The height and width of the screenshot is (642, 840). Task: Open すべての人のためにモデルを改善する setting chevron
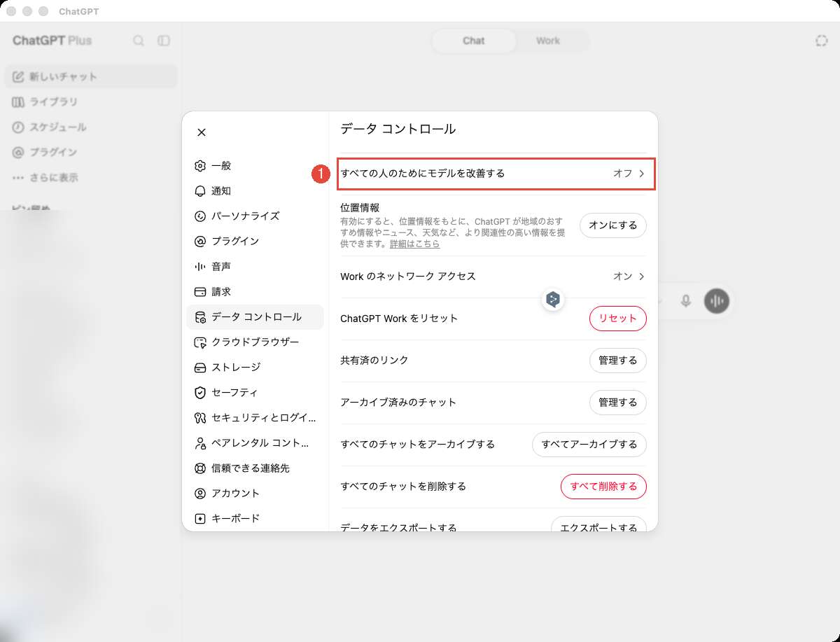(641, 174)
